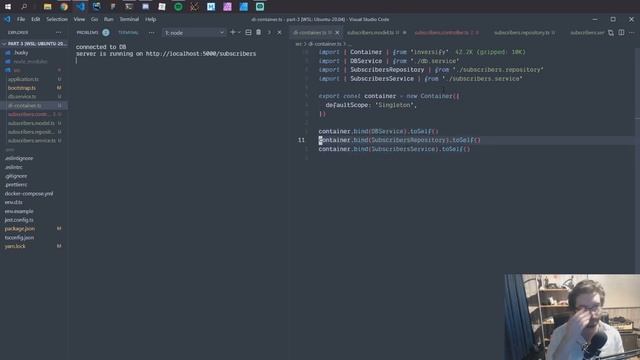Open .eslintrc file
The width and height of the screenshot is (640, 360).
pyautogui.click(x=14, y=167)
